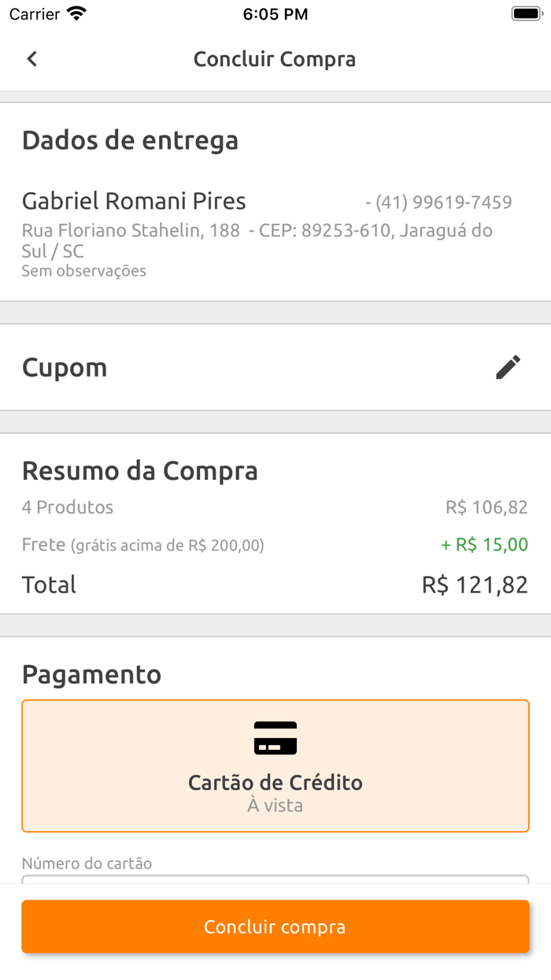Tap the À vista payment subtitle
Viewport: 551px width, 980px height.
click(275, 806)
